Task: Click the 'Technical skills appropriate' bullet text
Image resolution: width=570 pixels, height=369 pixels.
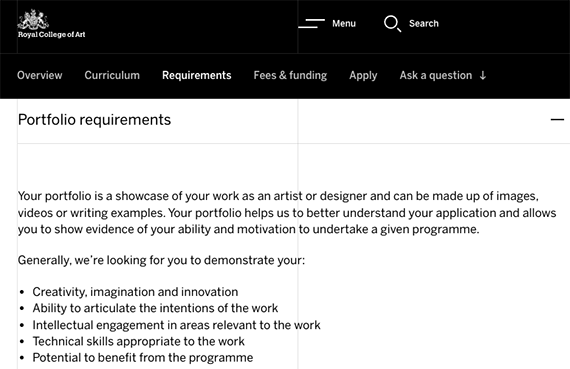Action: click(x=139, y=341)
